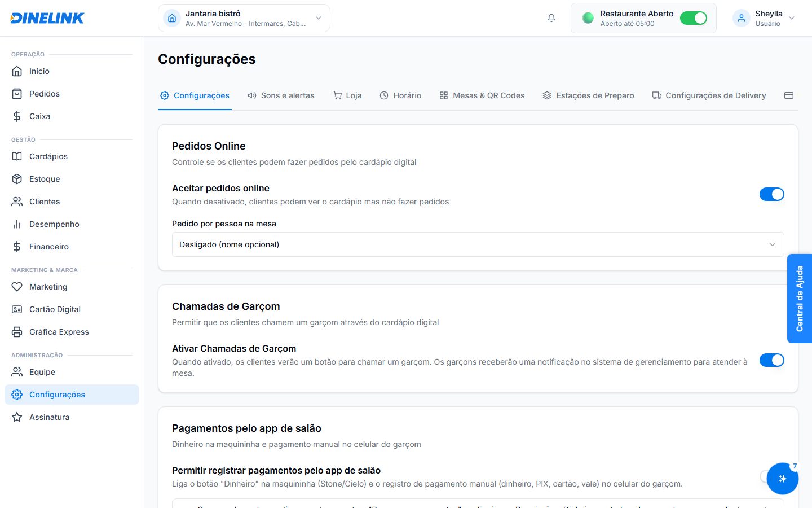Open the Horário tab
This screenshot has width=812, height=508.
point(400,95)
